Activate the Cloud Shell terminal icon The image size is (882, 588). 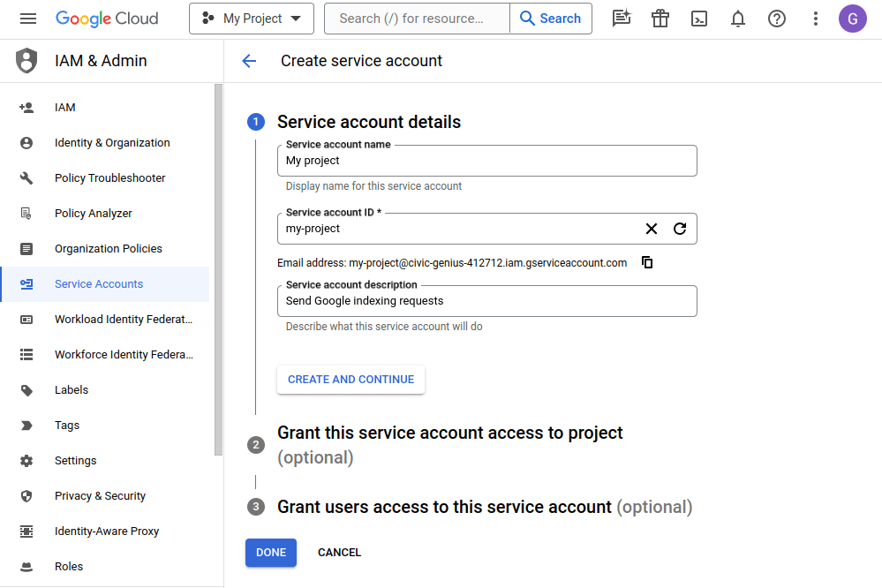(699, 19)
